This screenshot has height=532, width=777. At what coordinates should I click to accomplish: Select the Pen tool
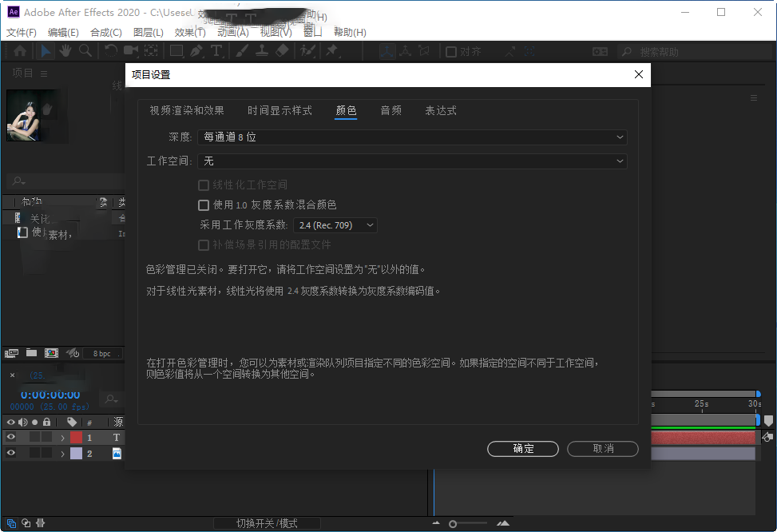[x=196, y=50]
